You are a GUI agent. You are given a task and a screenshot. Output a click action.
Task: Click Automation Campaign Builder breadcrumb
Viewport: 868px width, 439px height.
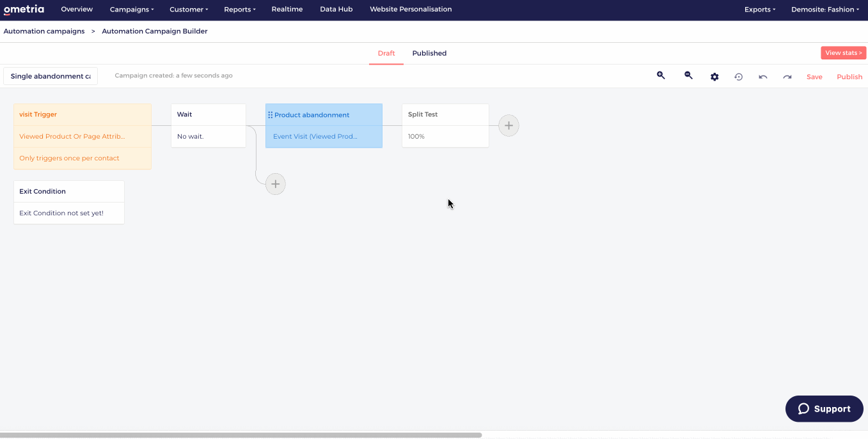(155, 31)
